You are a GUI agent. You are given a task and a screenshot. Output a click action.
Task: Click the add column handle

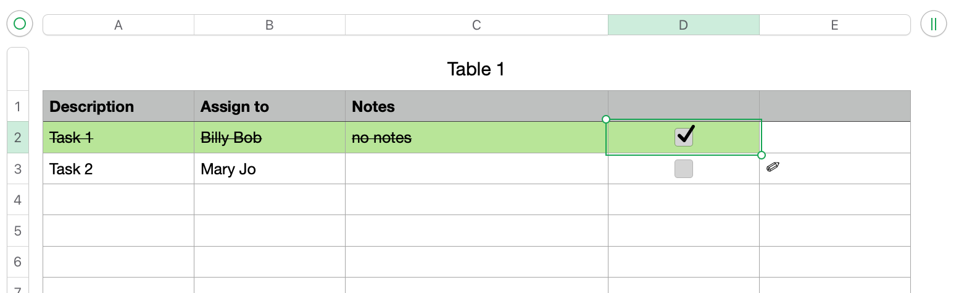[933, 25]
